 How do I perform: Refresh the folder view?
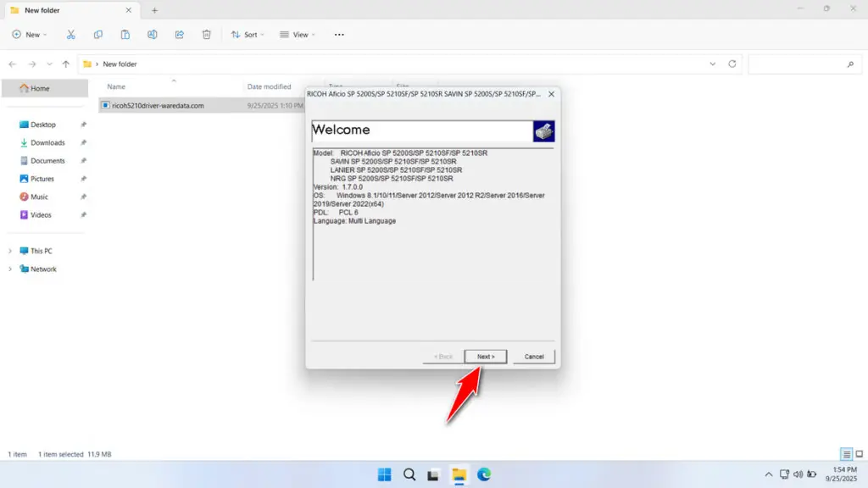click(732, 64)
